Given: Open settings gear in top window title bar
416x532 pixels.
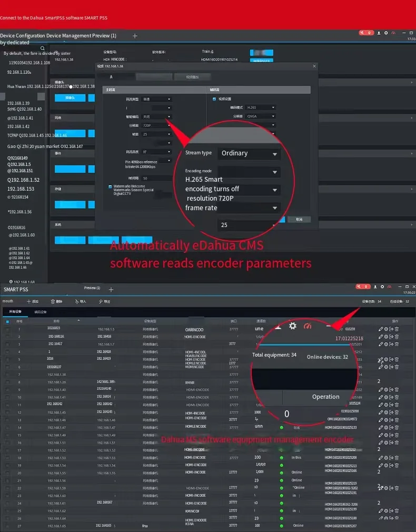Looking at the screenshot, I should pos(386,33).
